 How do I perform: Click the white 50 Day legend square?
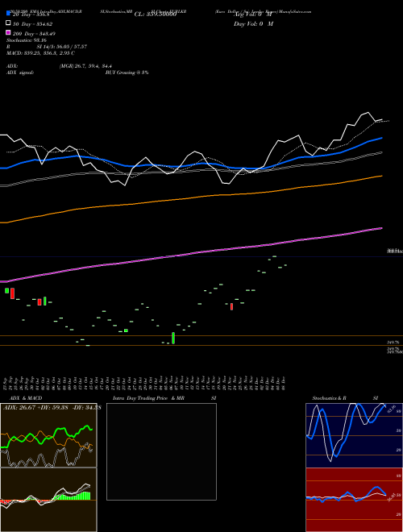[8, 23]
